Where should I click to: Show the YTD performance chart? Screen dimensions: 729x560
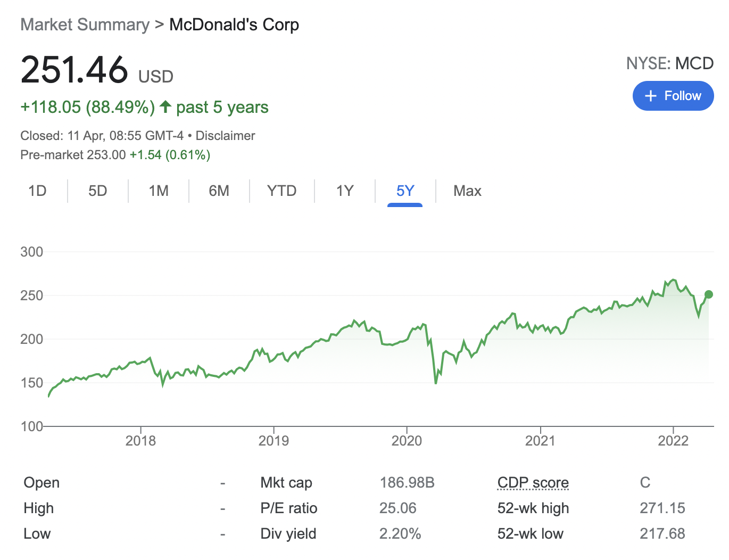coord(281,191)
